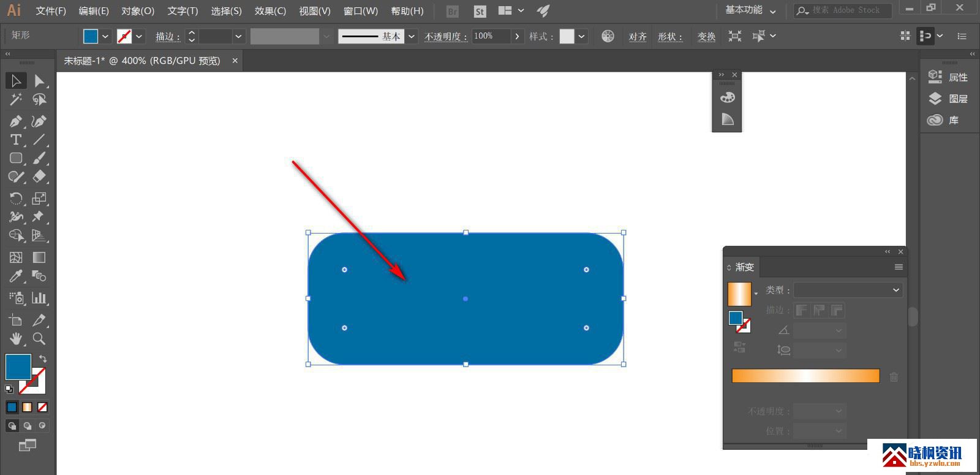Select the Eyedropper tool
The image size is (980, 475).
coord(16,276)
